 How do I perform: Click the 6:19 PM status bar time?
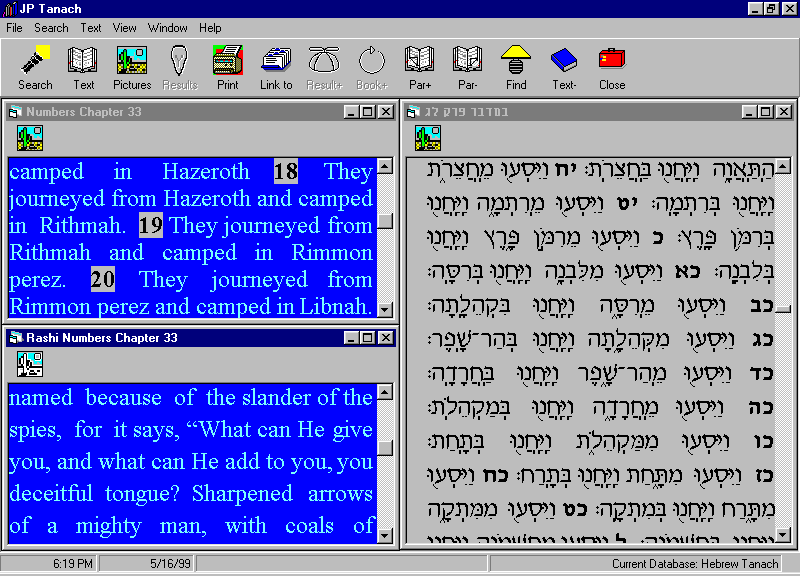[x=73, y=564]
